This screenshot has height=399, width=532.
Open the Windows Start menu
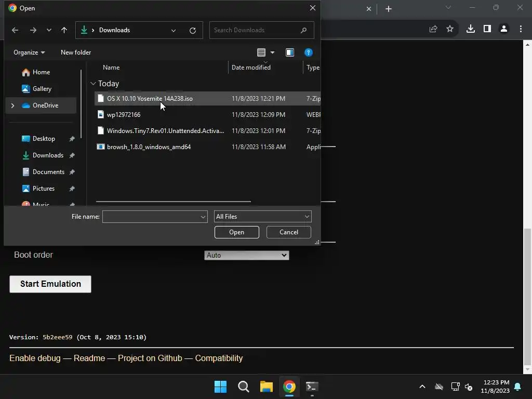[x=220, y=387]
